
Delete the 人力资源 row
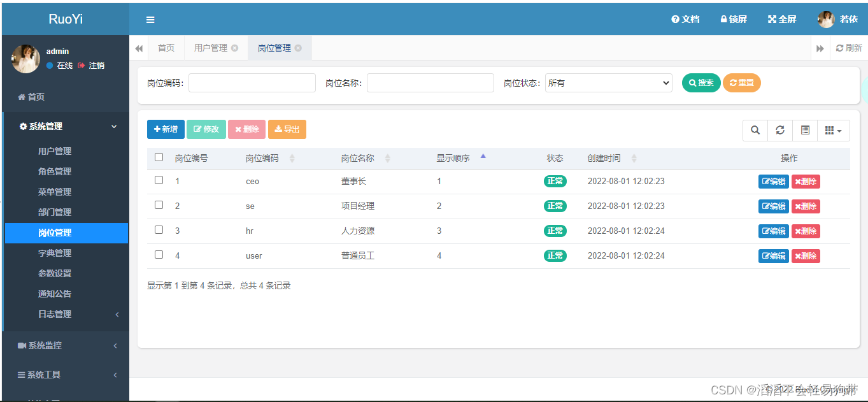click(806, 231)
